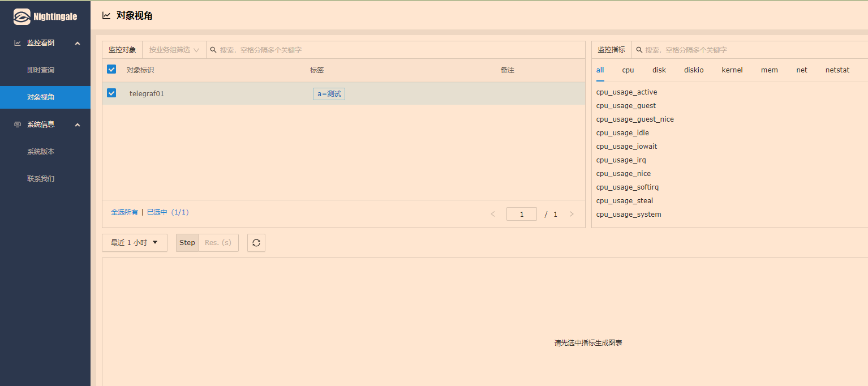
Task: Click the Nightingale logo icon
Action: click(x=22, y=17)
